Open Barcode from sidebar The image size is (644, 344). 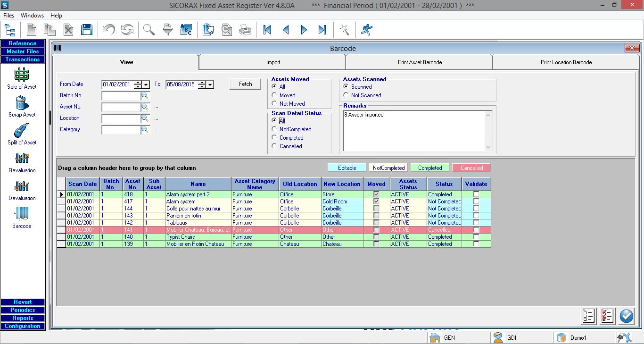[x=22, y=218]
